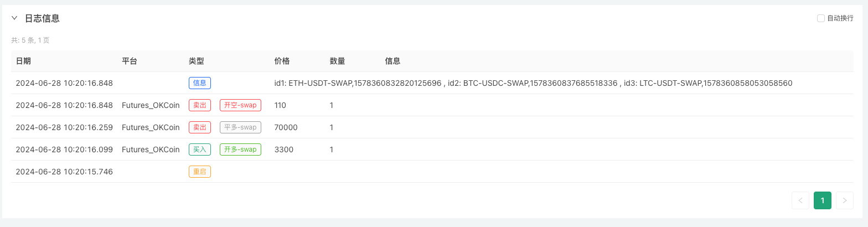Enable the 自动换行 checkbox
This screenshot has height=227, width=868.
click(821, 18)
